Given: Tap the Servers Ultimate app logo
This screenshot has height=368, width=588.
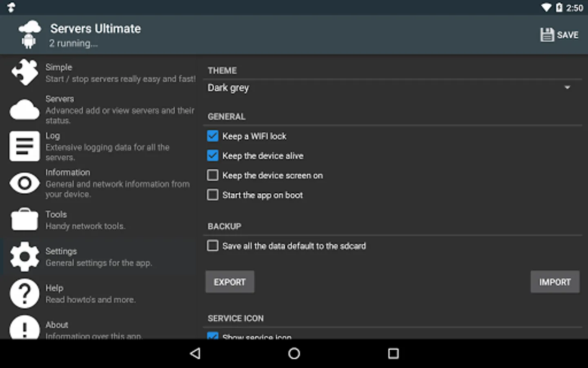Looking at the screenshot, I should point(29,35).
